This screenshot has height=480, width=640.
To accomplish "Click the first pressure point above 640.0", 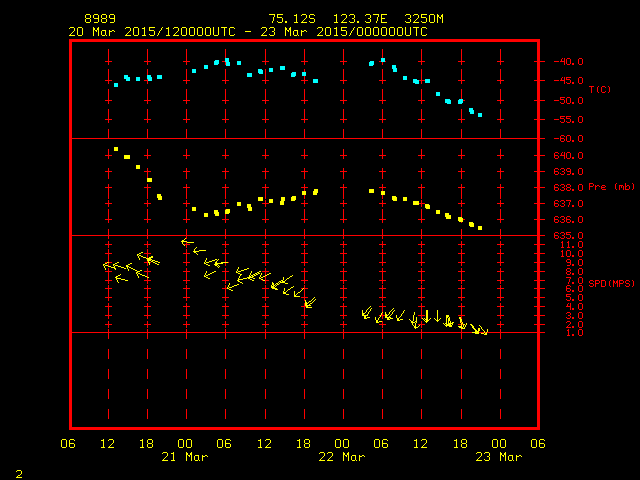I will coord(116,149).
